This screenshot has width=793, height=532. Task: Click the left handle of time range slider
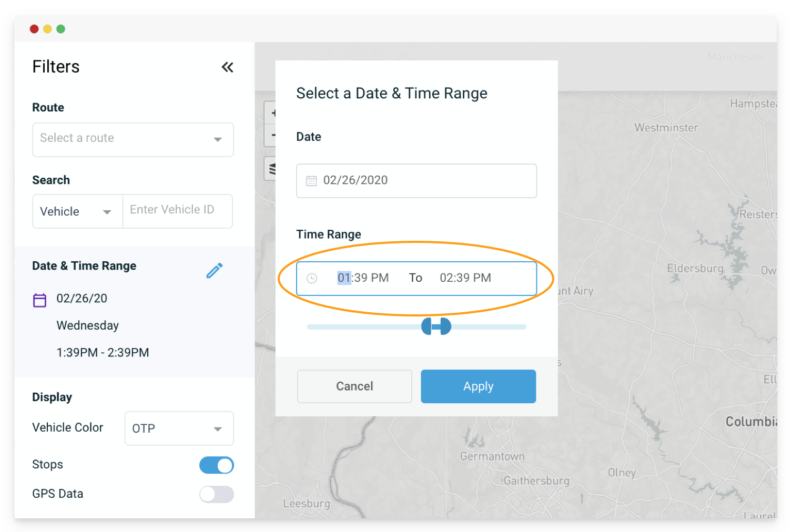pyautogui.click(x=428, y=326)
